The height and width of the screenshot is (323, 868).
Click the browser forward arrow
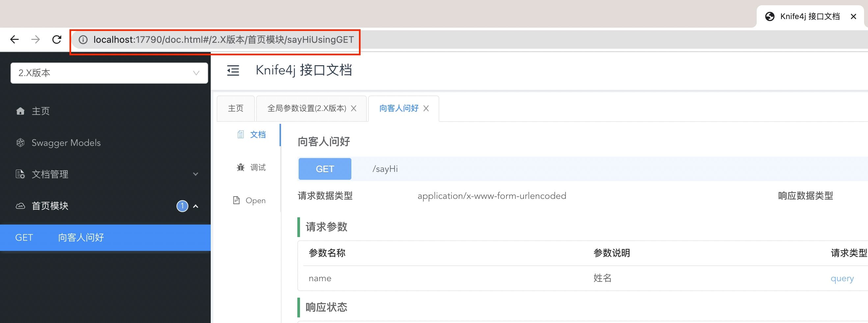35,40
